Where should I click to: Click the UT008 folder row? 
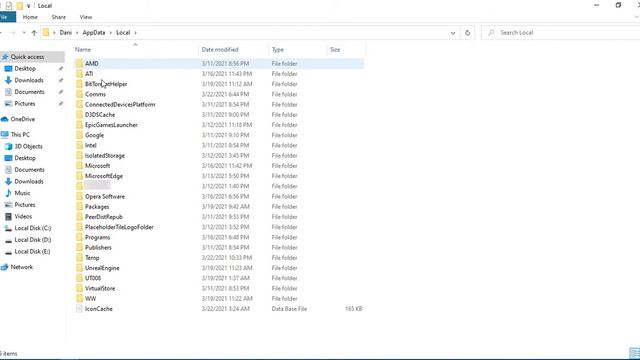point(219,278)
